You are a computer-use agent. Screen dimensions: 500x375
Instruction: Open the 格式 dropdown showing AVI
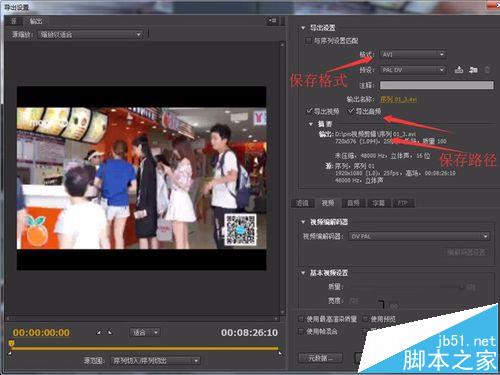pos(413,54)
